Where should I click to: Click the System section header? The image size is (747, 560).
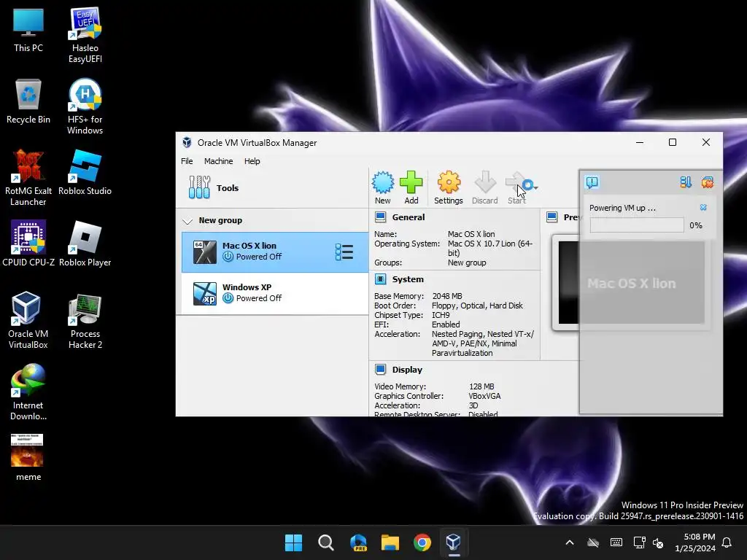tap(408, 279)
